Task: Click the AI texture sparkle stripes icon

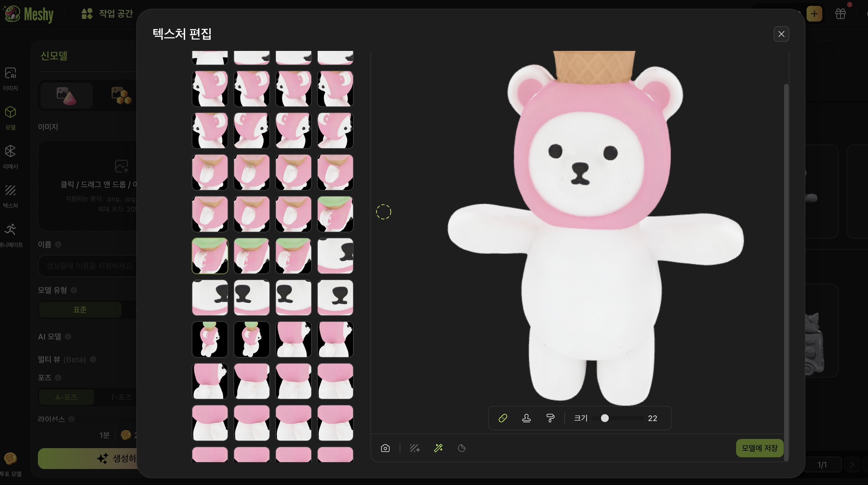Action: click(x=414, y=448)
